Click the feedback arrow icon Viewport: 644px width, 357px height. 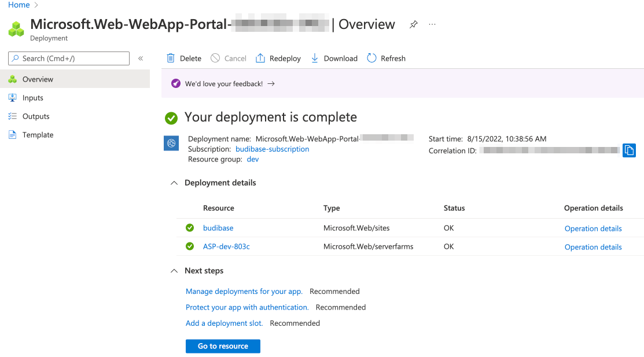click(x=271, y=84)
